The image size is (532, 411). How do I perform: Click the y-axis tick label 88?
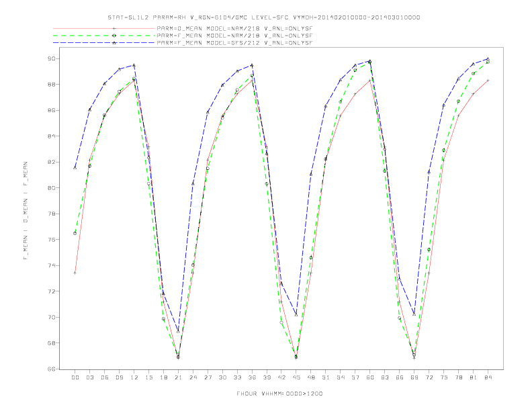pos(51,84)
